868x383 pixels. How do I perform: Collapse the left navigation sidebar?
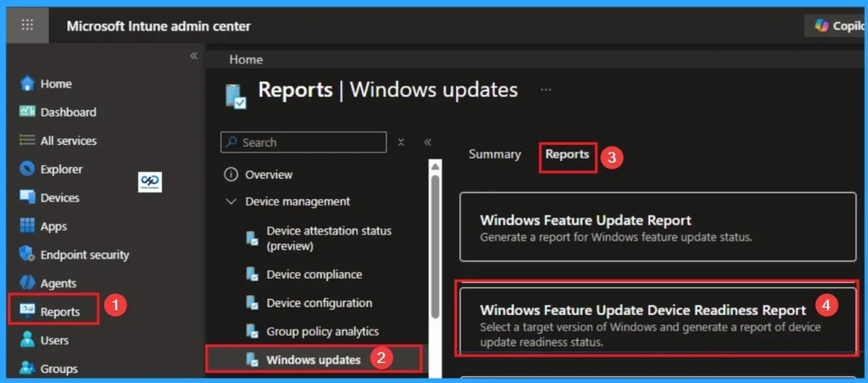tap(194, 56)
